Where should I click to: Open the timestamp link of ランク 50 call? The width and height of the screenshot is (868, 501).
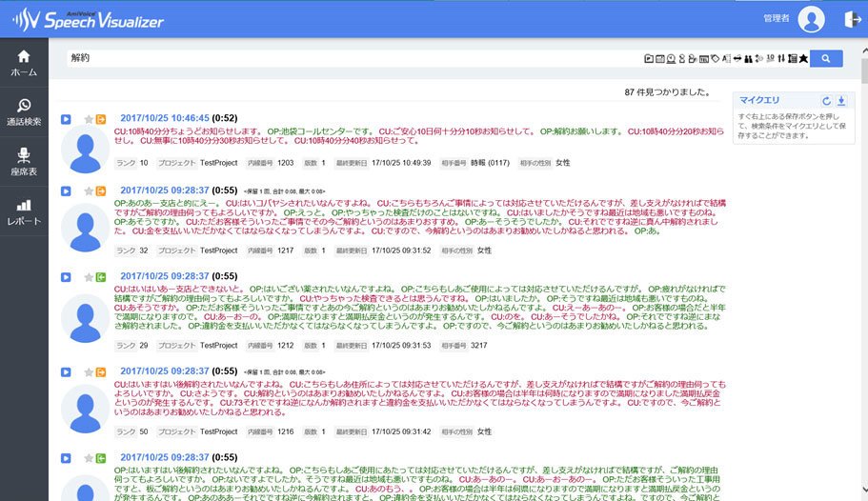(165, 371)
